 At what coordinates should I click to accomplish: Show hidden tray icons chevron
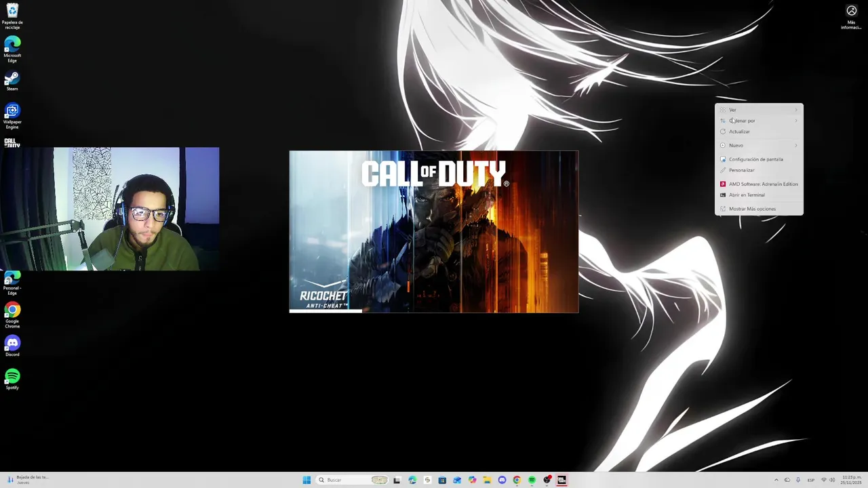coord(776,480)
